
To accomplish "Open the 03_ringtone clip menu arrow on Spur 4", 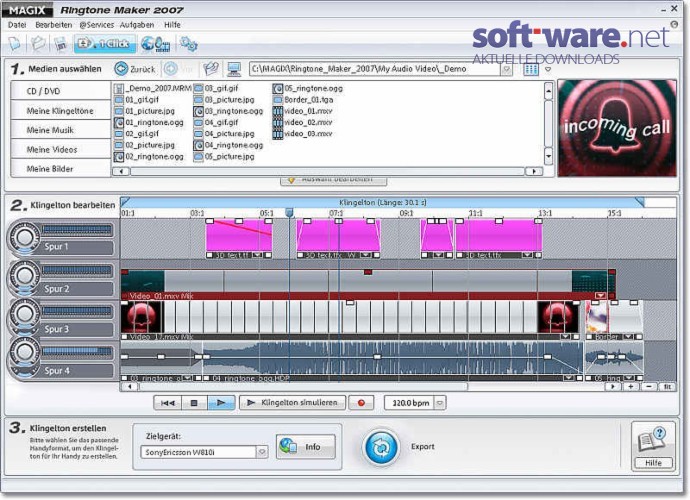I will click(x=188, y=378).
